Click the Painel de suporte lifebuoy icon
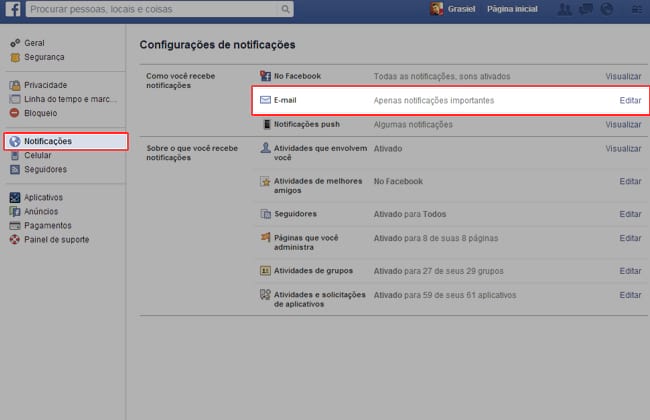This screenshot has width=650, height=420. pyautogui.click(x=15, y=240)
